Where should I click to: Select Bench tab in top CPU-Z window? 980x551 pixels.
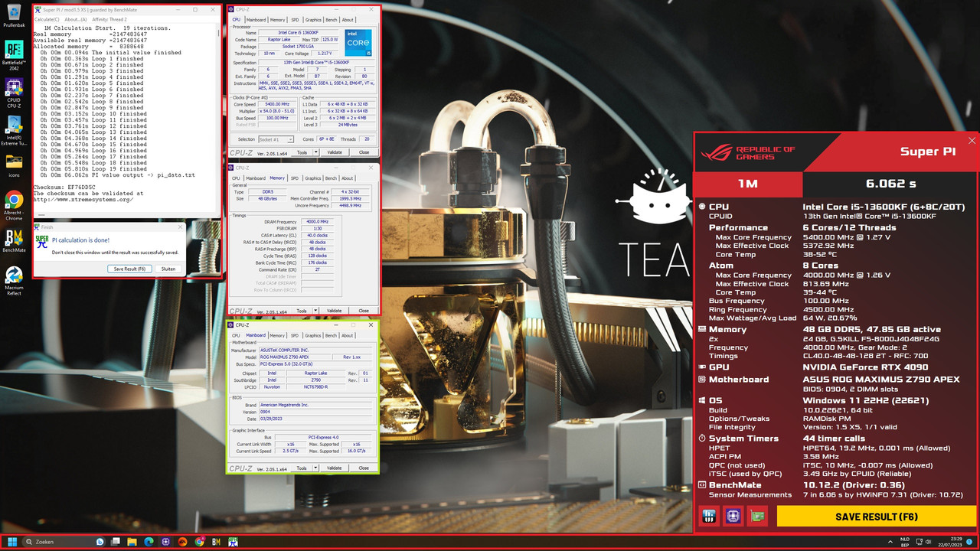point(332,20)
